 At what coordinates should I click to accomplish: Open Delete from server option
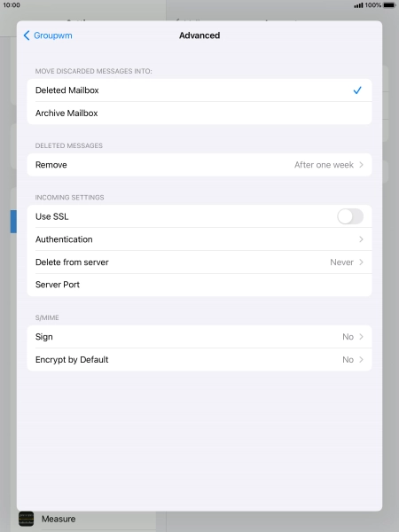pos(199,262)
